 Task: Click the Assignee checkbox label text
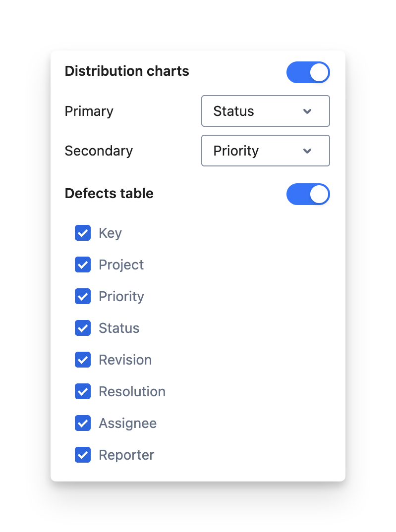tap(127, 423)
